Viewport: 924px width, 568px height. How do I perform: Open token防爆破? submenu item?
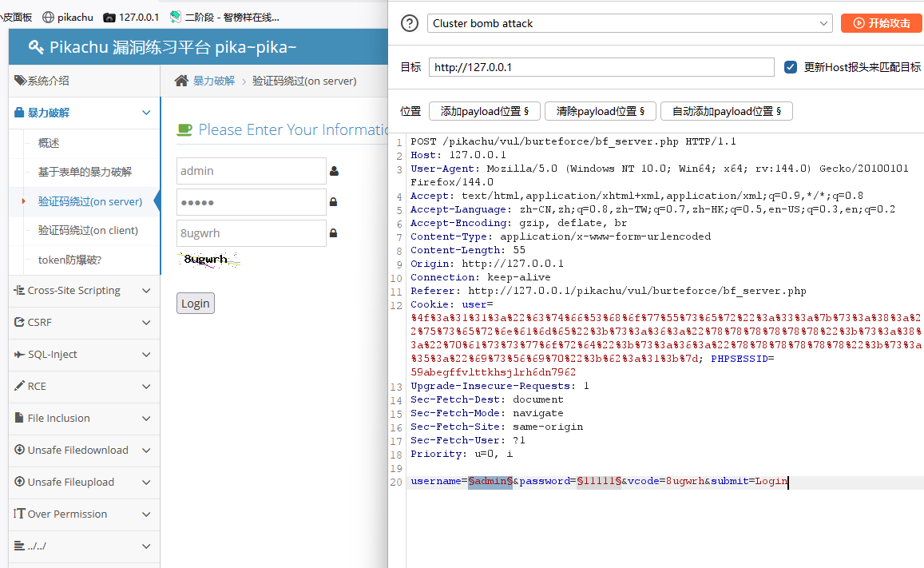[69, 260]
